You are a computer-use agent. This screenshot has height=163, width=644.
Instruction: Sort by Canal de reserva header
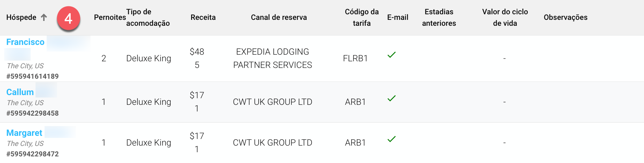click(279, 17)
